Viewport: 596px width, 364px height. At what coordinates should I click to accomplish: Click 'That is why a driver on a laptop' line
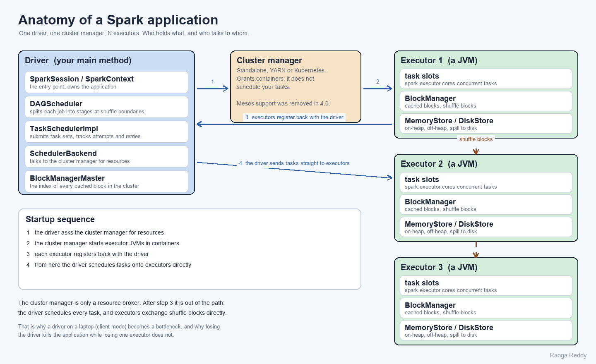[x=119, y=327]
